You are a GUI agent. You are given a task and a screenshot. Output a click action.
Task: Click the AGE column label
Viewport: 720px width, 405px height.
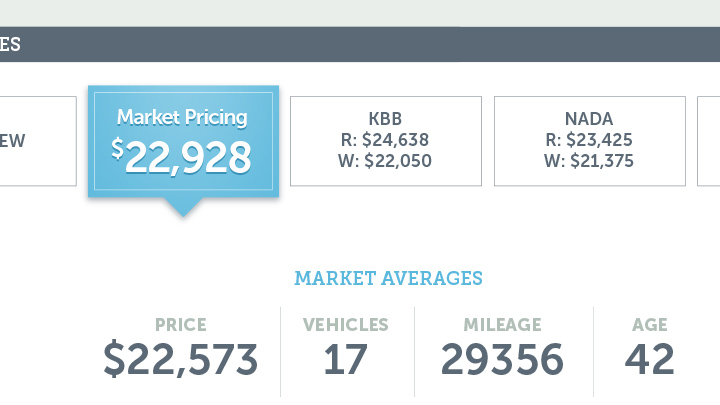tap(650, 325)
